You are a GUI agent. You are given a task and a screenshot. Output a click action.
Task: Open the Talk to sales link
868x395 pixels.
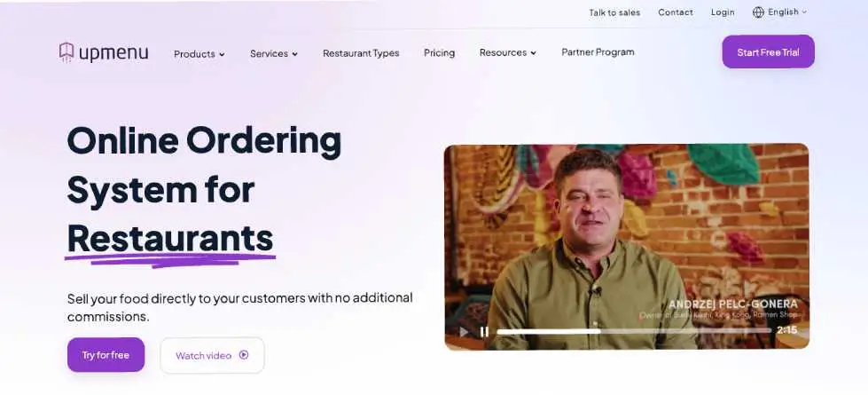614,12
